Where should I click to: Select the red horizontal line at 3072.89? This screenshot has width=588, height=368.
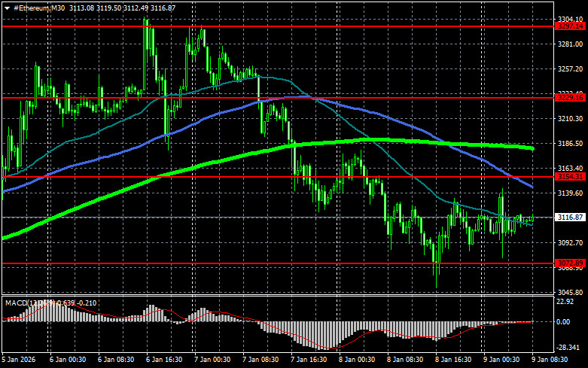[x=278, y=263]
